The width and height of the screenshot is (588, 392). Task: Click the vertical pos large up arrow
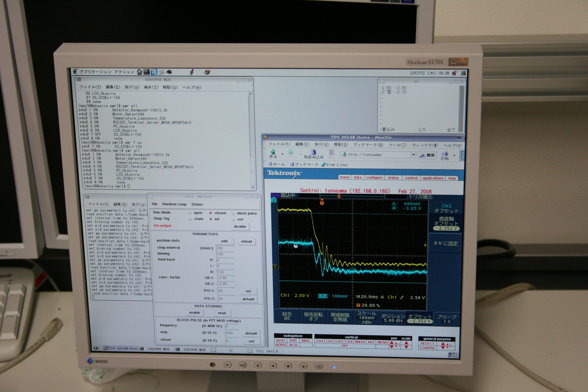pyautogui.click(x=392, y=343)
